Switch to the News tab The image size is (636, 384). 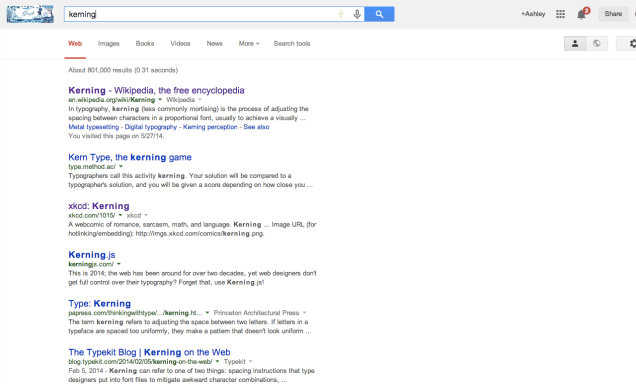pyautogui.click(x=215, y=43)
